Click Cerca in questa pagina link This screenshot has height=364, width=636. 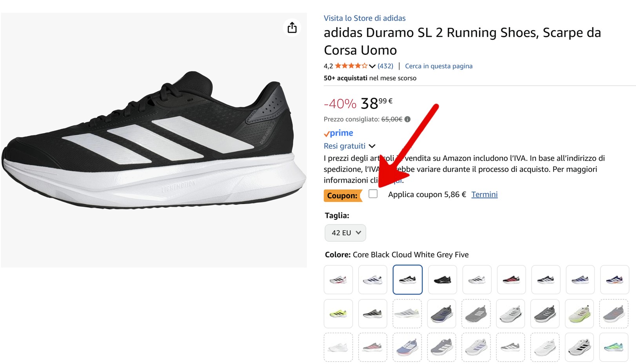(x=438, y=66)
